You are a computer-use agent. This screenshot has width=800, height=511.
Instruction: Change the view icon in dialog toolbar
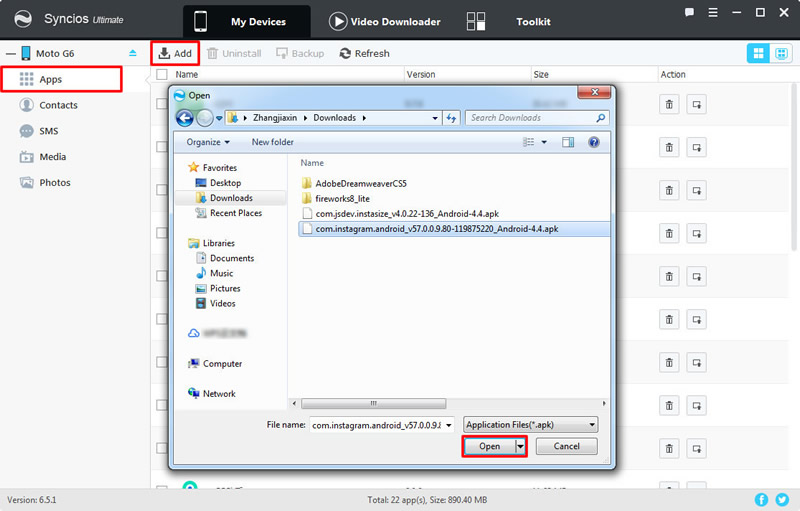click(529, 142)
